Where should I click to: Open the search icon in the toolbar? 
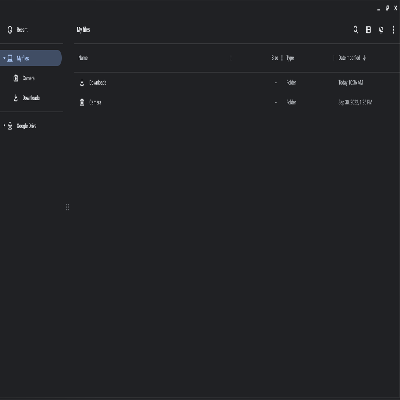[x=356, y=30]
